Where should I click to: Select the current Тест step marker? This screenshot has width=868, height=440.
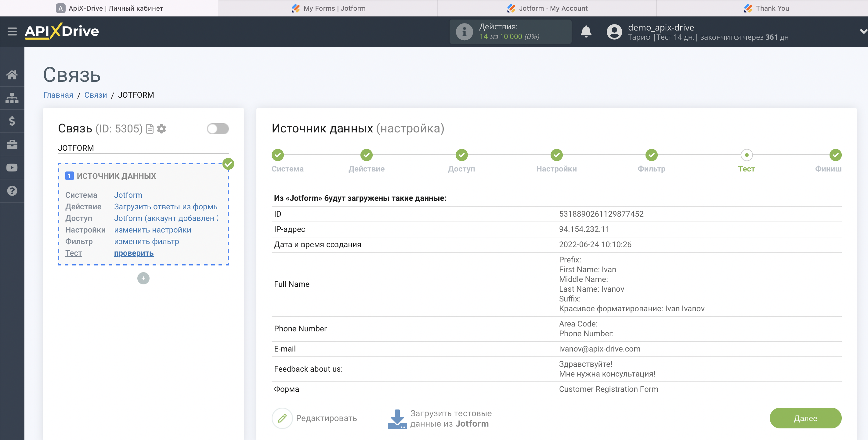[x=747, y=155]
